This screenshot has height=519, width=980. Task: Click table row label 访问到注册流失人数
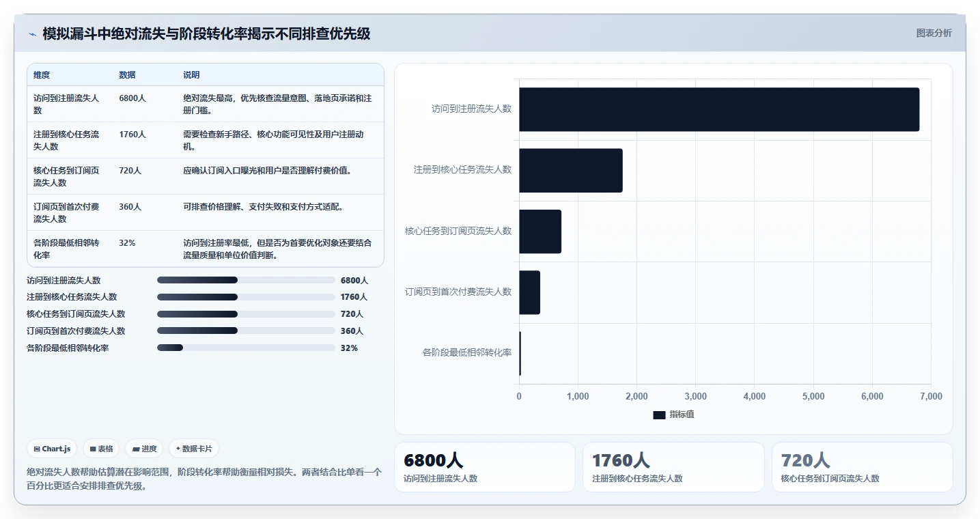[67, 104]
